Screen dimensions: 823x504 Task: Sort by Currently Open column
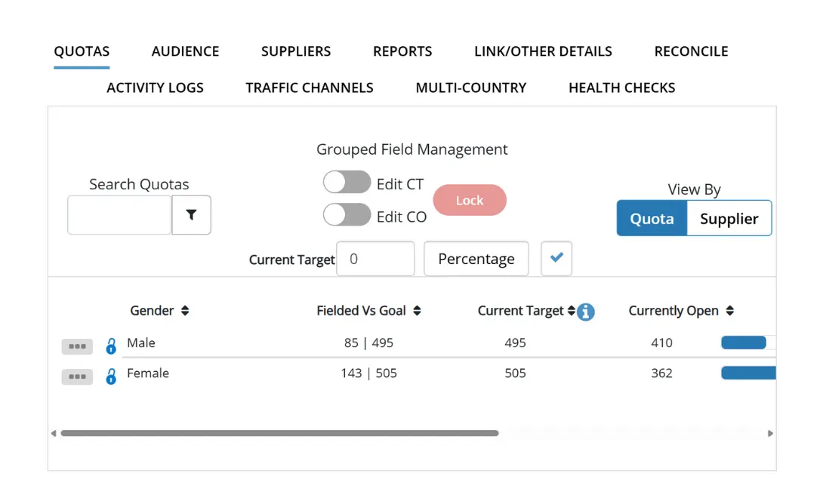pos(730,311)
